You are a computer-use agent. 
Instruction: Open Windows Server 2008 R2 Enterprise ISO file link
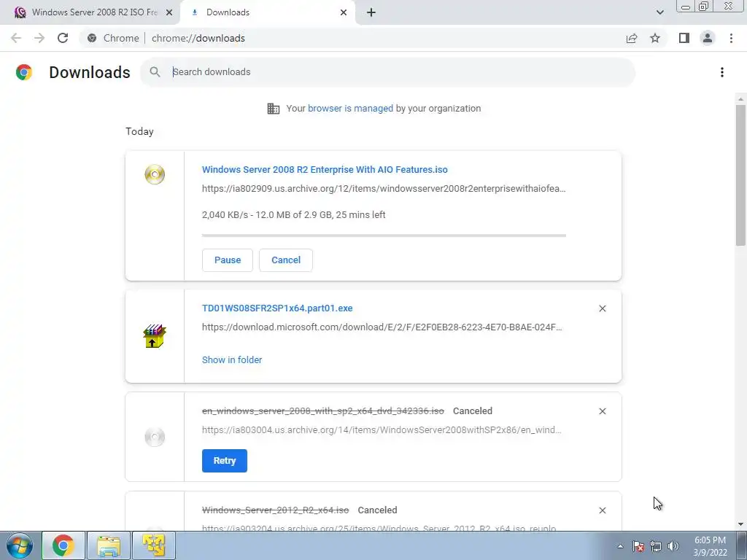pyautogui.click(x=325, y=169)
